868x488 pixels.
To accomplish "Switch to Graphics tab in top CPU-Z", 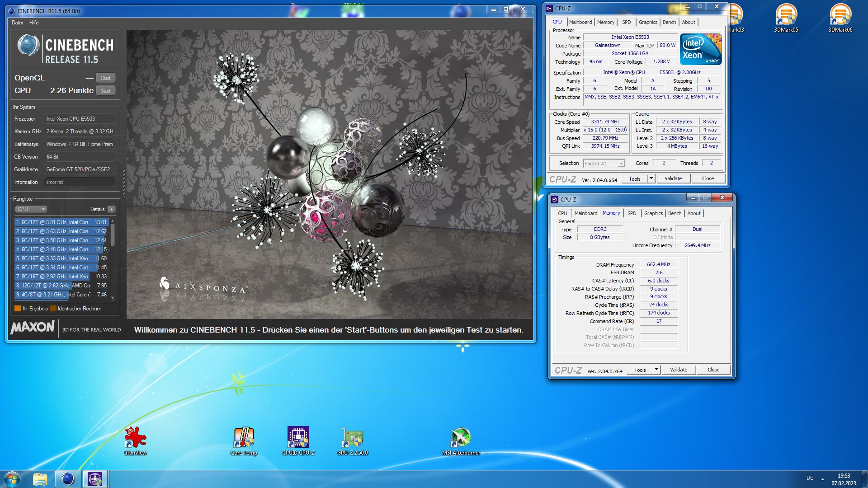I will tap(648, 22).
